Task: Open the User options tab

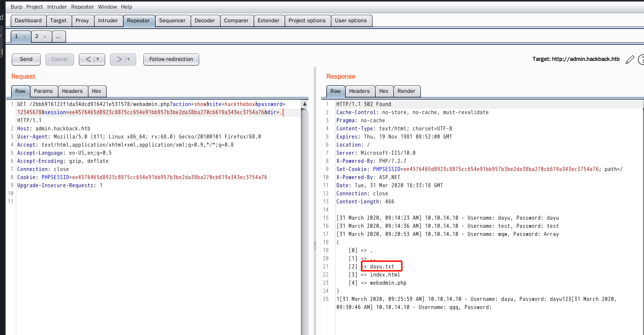Action: pyautogui.click(x=351, y=21)
